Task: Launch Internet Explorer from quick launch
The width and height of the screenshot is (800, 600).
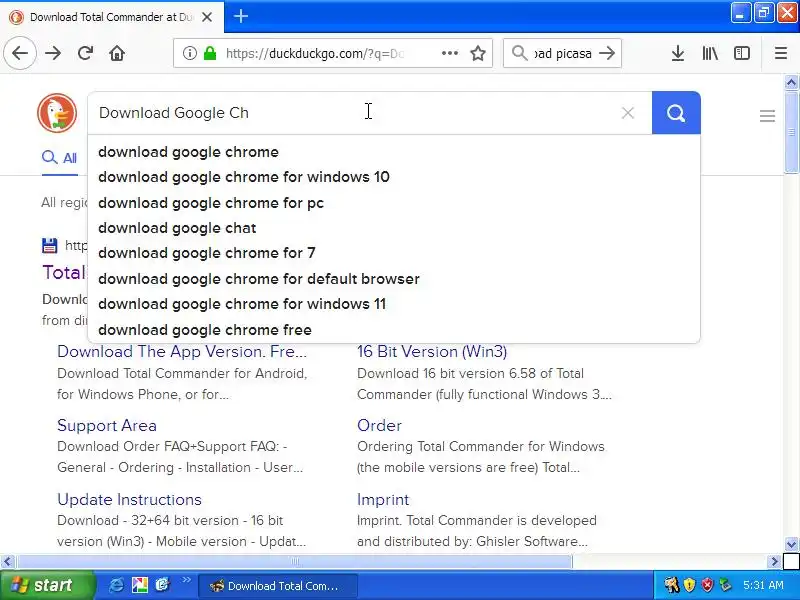Action: (x=116, y=585)
